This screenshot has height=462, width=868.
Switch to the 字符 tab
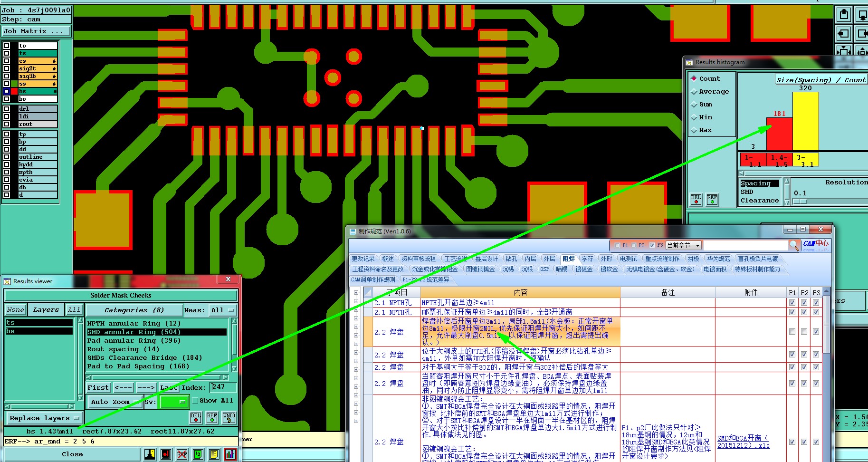[587, 259]
